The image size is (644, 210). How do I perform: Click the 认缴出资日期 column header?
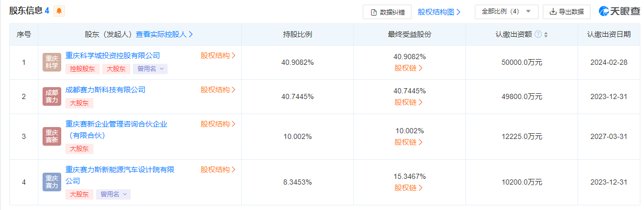click(x=609, y=34)
